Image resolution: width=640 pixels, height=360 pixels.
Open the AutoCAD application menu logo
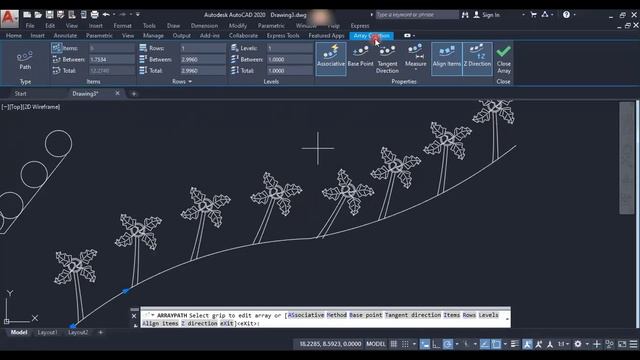[9, 18]
